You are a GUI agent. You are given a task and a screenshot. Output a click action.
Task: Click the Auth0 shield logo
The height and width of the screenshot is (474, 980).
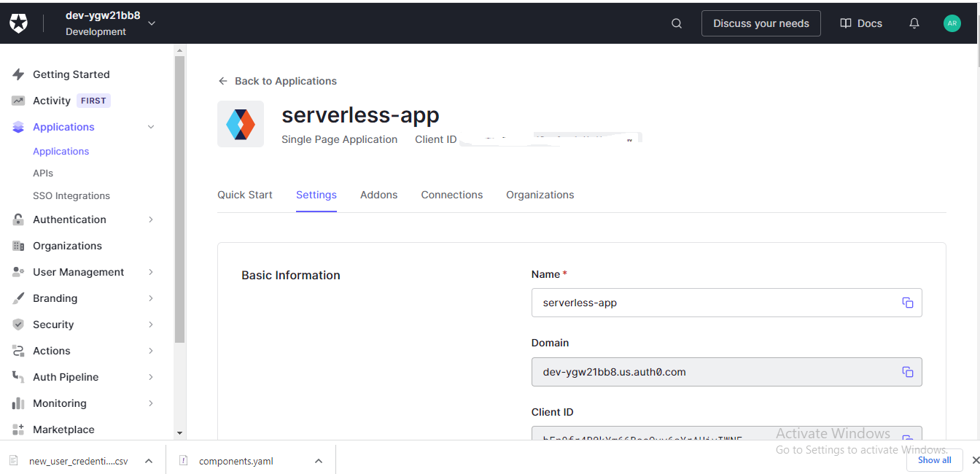[19, 23]
